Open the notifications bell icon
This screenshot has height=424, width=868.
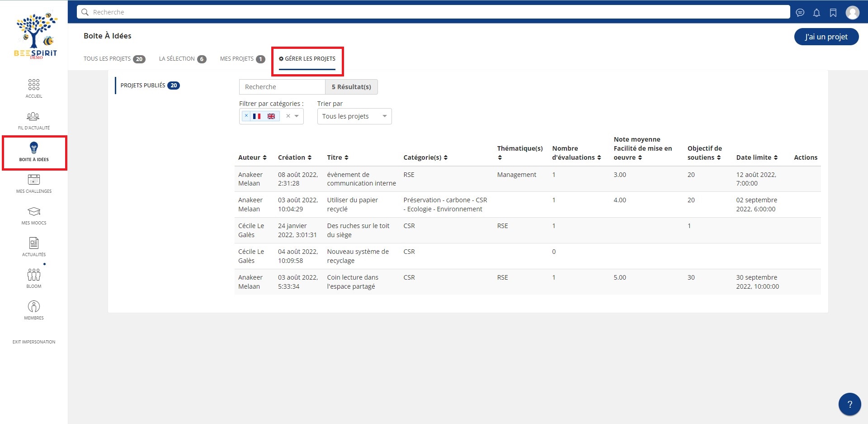816,13
